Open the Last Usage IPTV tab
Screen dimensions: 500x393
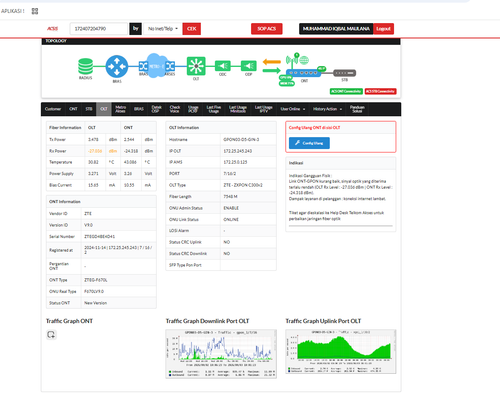[264, 109]
